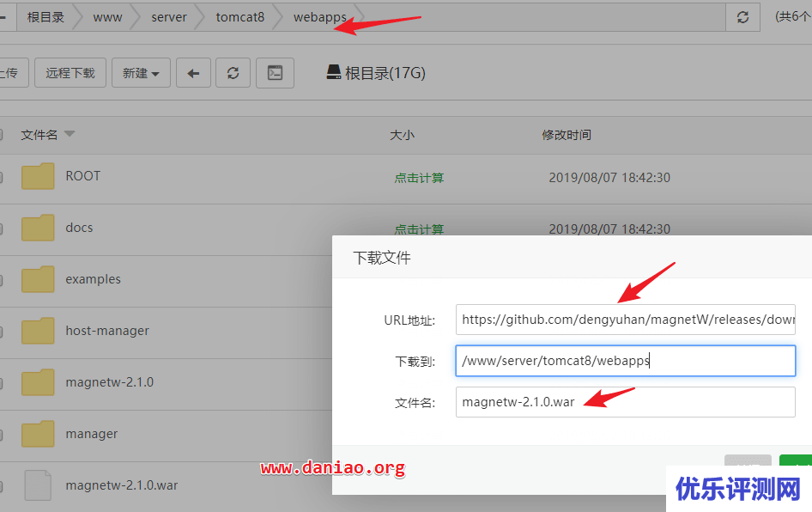This screenshot has width=812, height=512.
Task: Focus the 文件名 input field in the dialog
Action: click(626, 402)
